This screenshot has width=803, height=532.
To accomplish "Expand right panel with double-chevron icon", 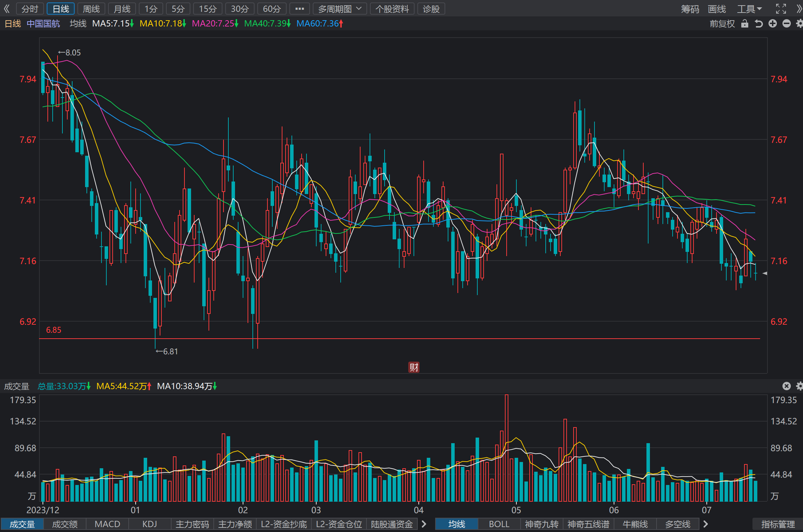I will pos(799,9).
